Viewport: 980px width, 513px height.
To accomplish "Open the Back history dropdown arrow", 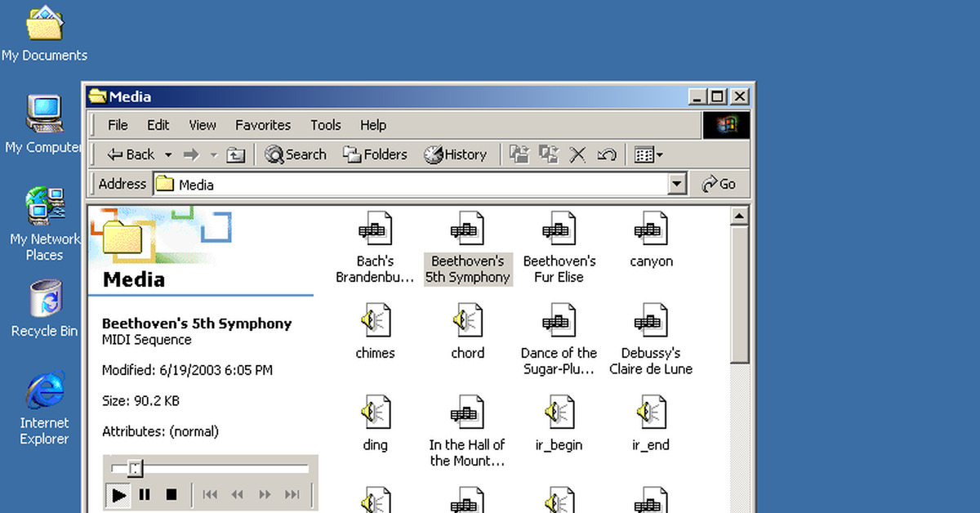I will 168,154.
